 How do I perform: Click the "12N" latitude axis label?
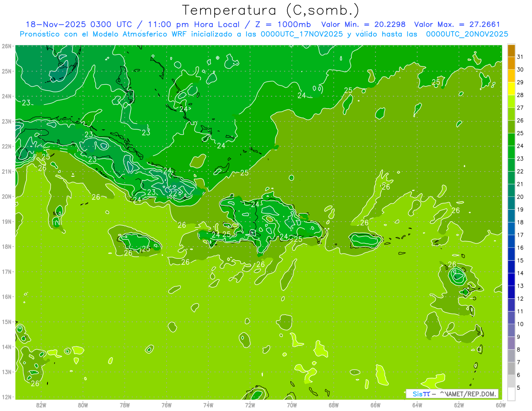[7, 397]
